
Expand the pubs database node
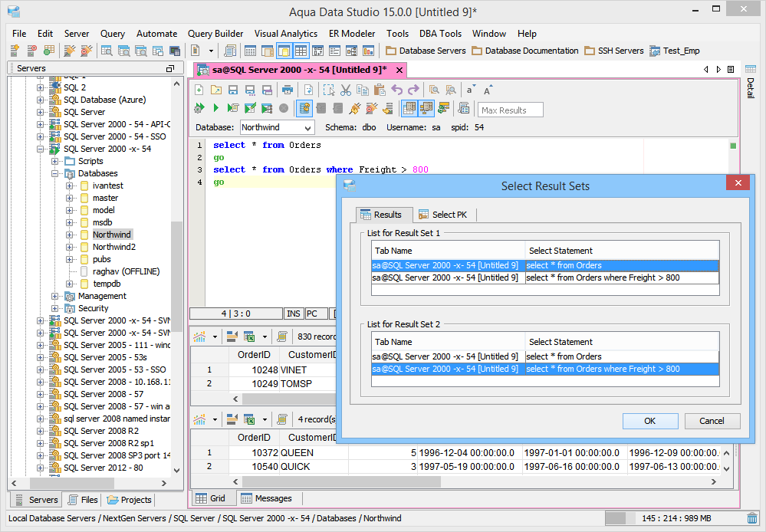coord(70,259)
